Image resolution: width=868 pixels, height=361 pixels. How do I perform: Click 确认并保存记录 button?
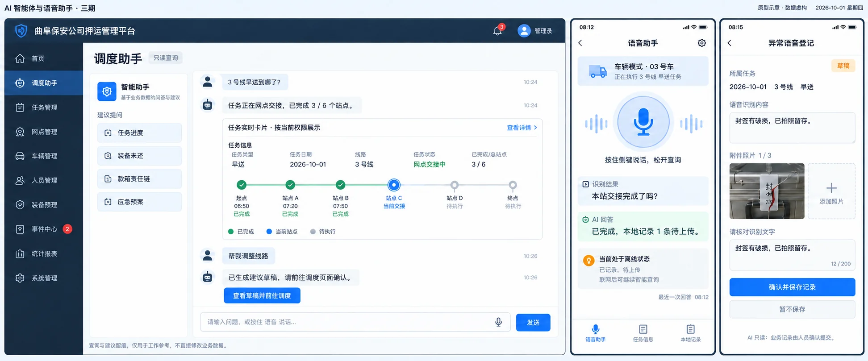792,287
